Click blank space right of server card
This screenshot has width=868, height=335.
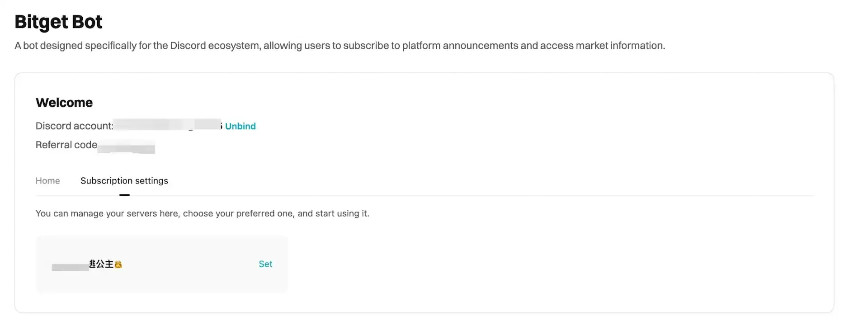click(x=542, y=264)
